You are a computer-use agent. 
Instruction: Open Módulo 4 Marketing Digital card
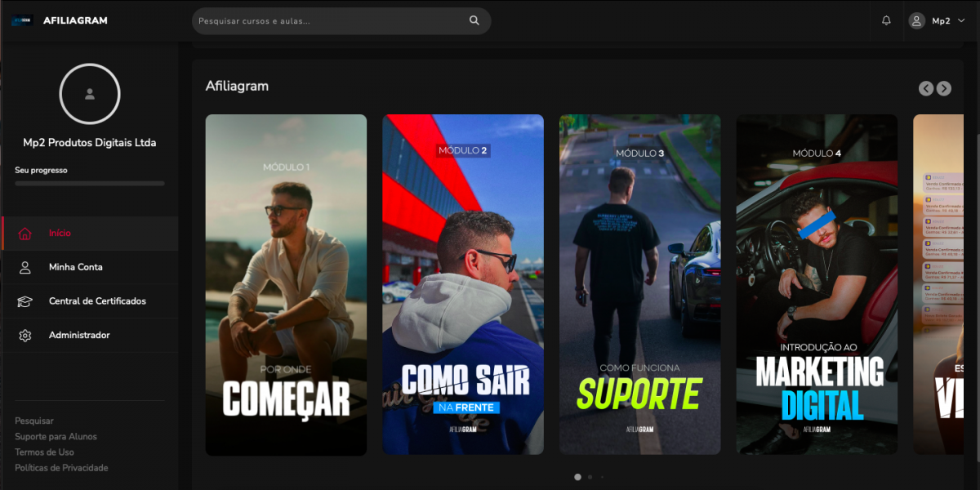pyautogui.click(x=817, y=284)
